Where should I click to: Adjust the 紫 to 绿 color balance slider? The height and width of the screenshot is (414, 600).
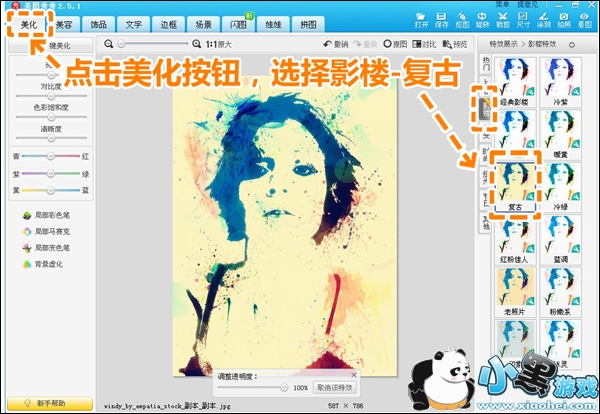pos(51,174)
